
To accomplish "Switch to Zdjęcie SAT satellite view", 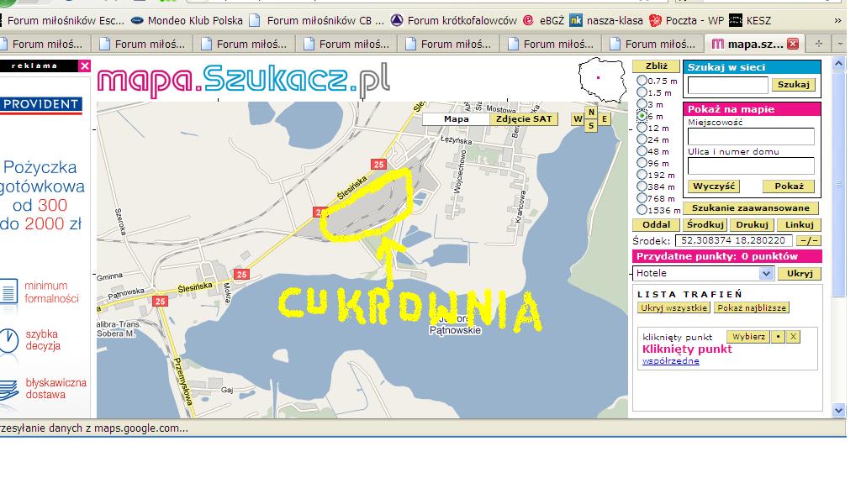I will coord(524,119).
